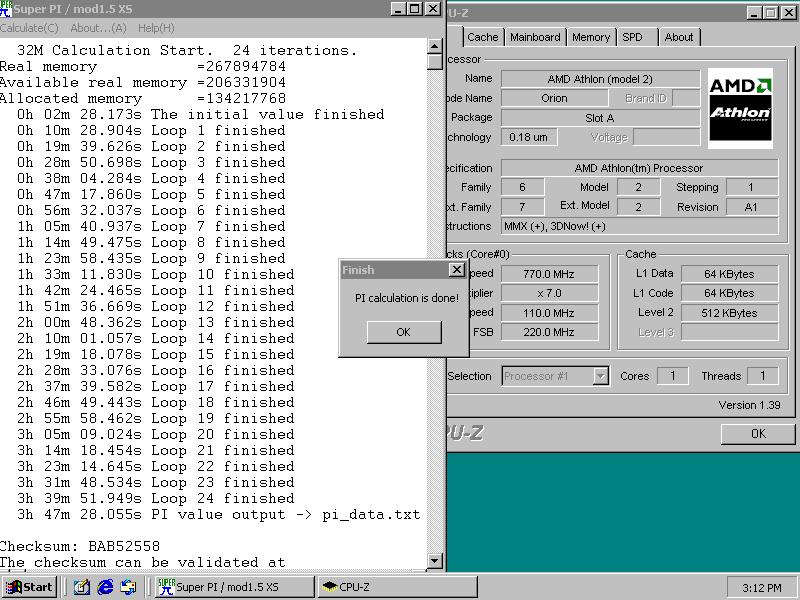This screenshot has height=600, width=800.
Task: Open the Help(H) menu in Super PI
Action: click(156, 28)
